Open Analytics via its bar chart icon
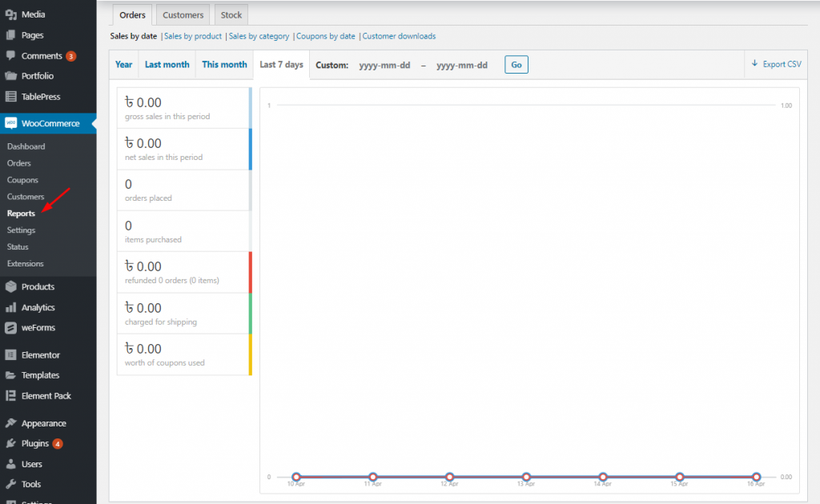Screen dimensions: 820x504 (x=11, y=307)
